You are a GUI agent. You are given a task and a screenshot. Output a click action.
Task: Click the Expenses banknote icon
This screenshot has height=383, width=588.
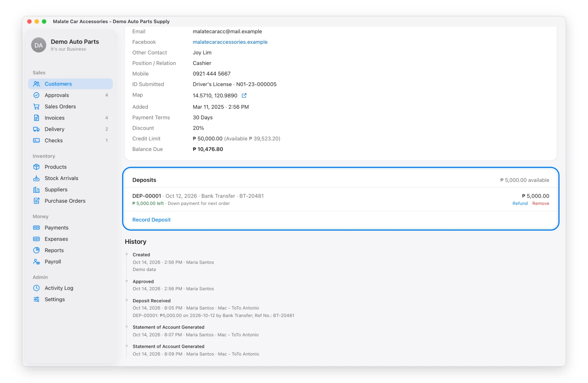[36, 239]
